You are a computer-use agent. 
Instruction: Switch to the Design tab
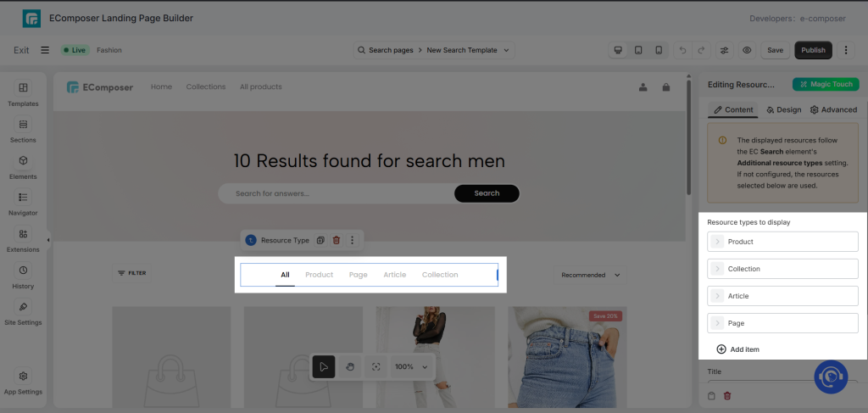pyautogui.click(x=783, y=109)
